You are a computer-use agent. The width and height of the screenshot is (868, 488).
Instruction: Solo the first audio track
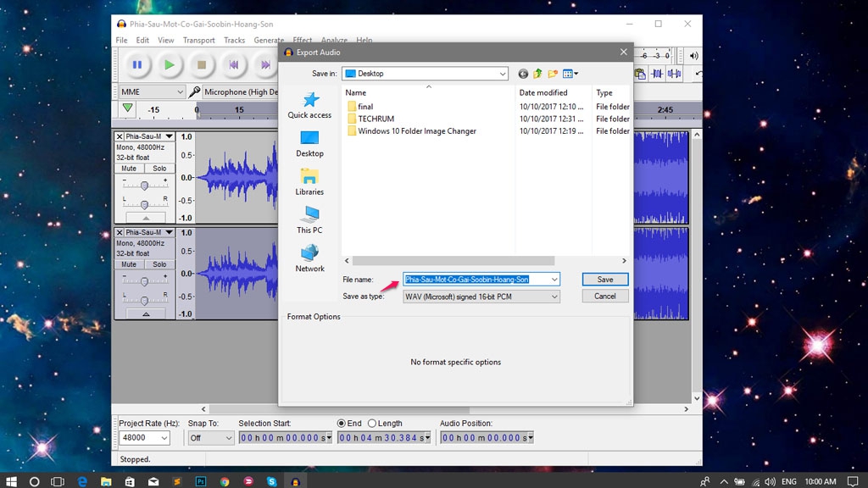click(159, 169)
